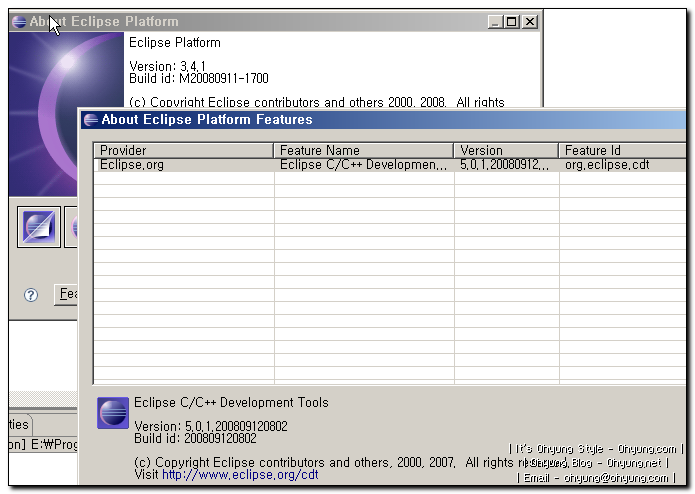695x494 pixels.
Task: Click the Eclipse icon in the About Eclipse Platform title bar
Action: point(19,21)
